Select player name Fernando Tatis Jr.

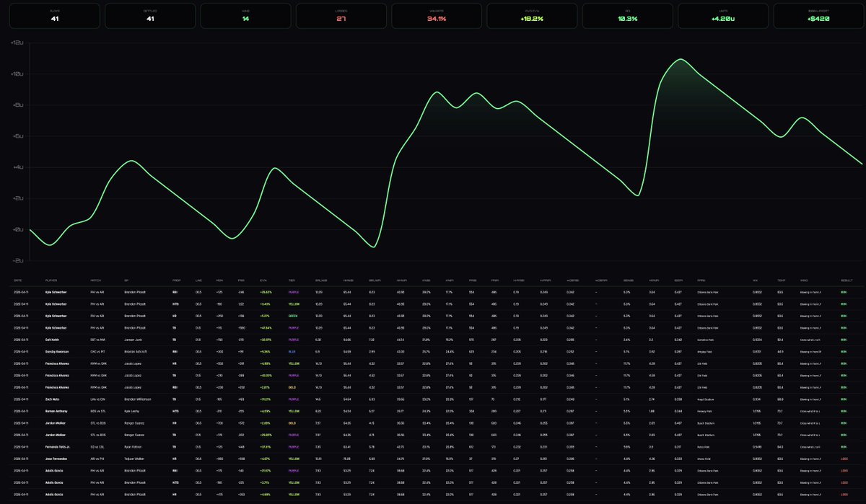point(57,446)
